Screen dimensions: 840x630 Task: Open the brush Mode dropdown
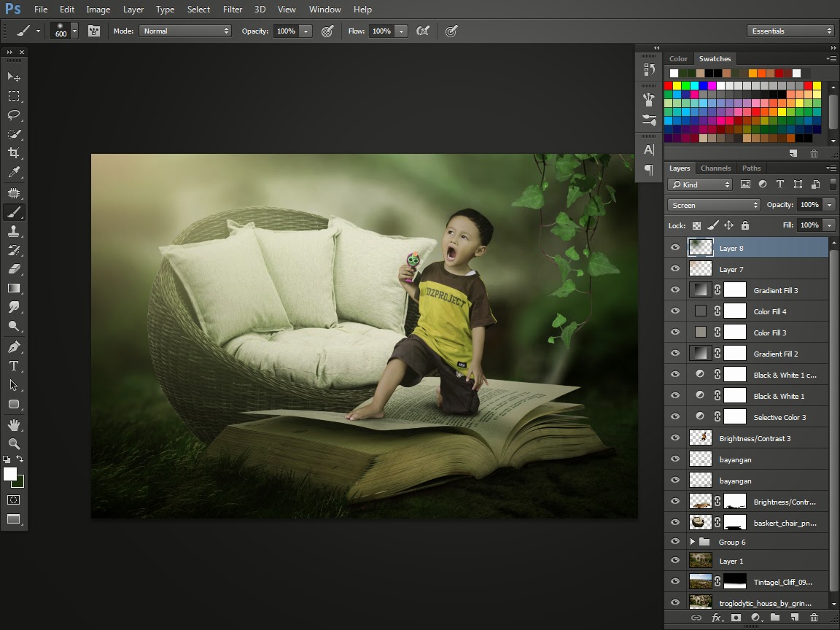[x=186, y=31]
